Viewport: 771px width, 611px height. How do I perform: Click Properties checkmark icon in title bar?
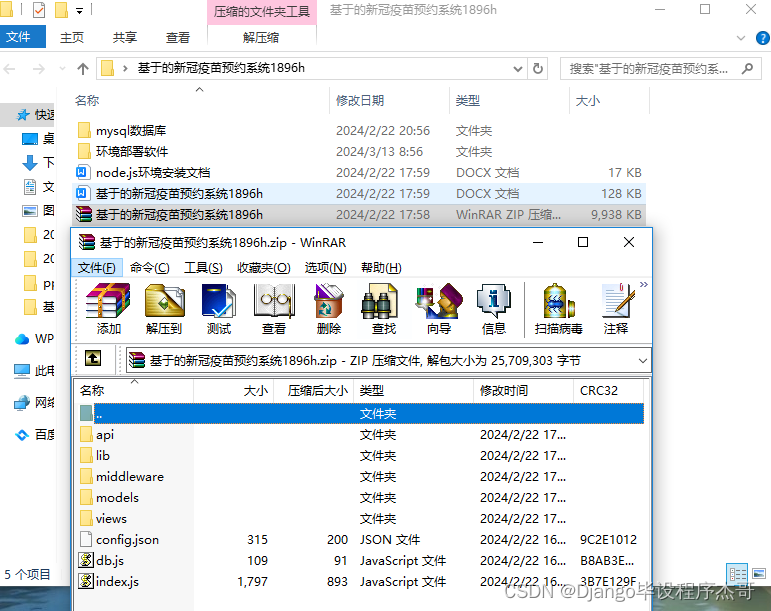point(39,10)
